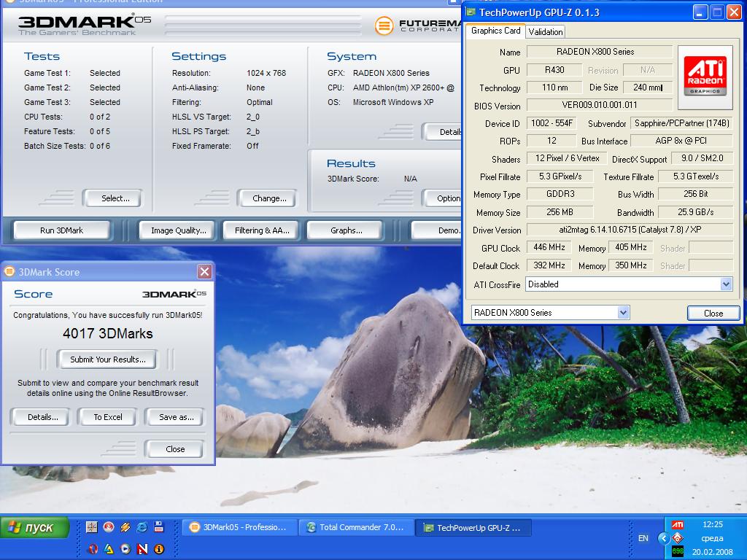Launch the red N Quick Launch icon

point(142,549)
